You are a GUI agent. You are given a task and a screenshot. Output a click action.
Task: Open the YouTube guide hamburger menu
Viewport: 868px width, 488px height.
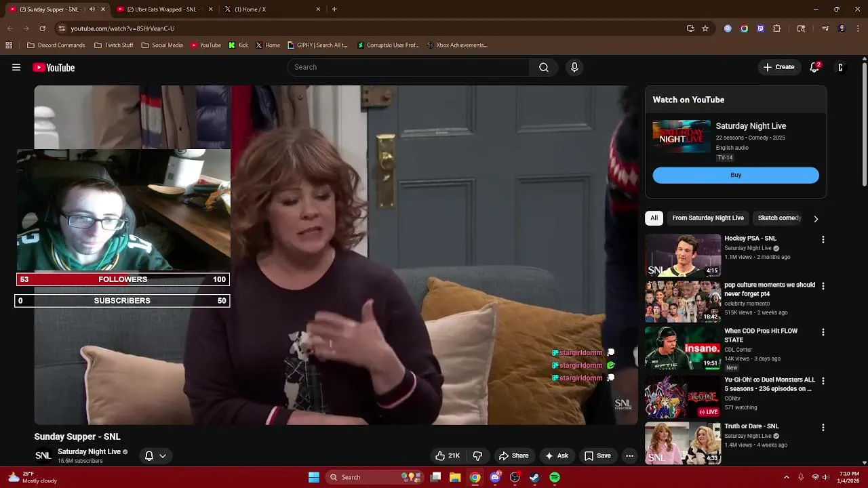[x=16, y=67]
